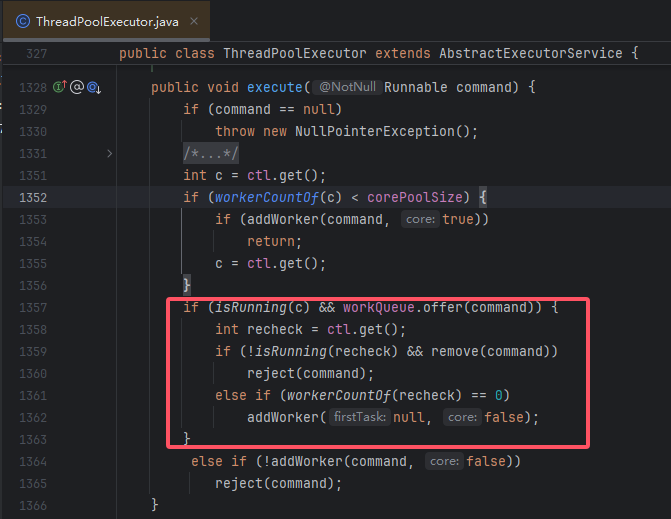Click the Java class icon in the file tab
Screen dimensions: 671x519
pos(21,20)
